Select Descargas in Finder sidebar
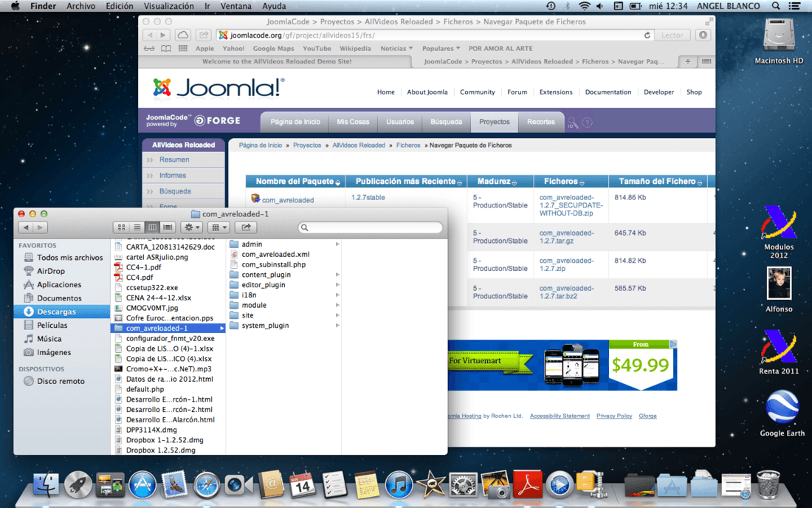The width and height of the screenshot is (812, 508). (62, 312)
